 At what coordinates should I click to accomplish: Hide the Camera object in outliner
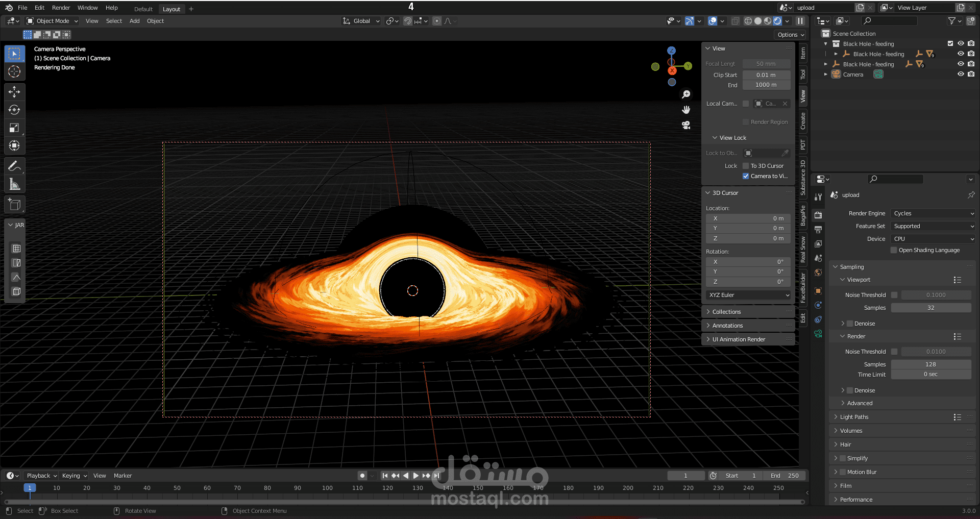tap(961, 74)
